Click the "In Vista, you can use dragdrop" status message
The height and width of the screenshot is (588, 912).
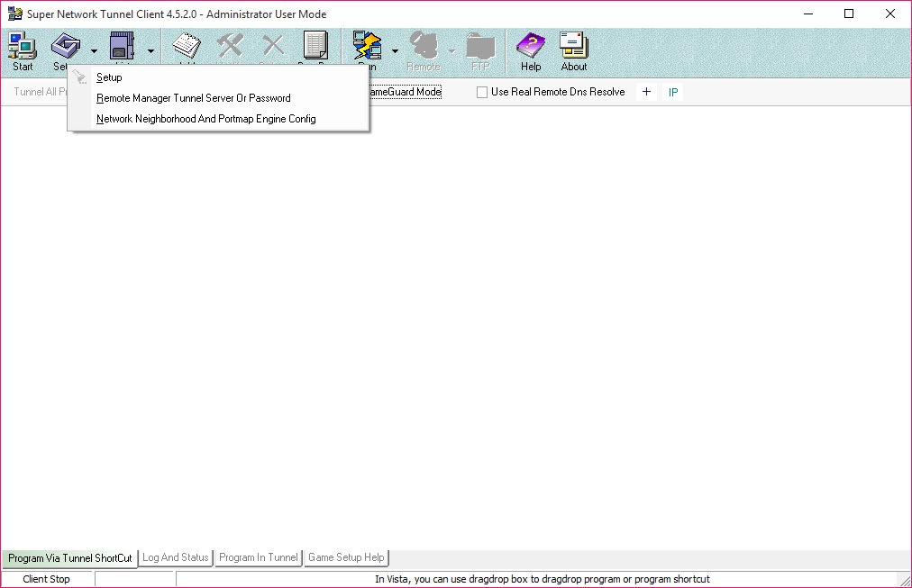click(543, 579)
